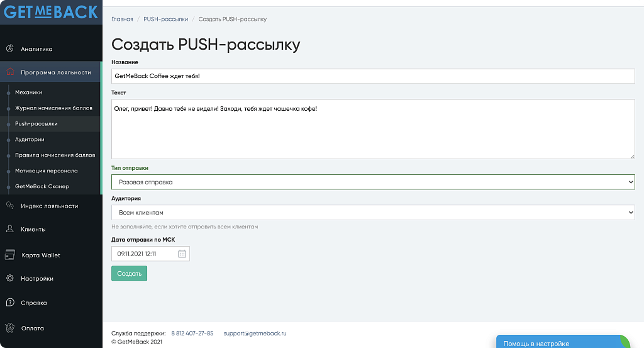644x348 pixels.
Task: Click the Clients person icon
Action: 10,229
